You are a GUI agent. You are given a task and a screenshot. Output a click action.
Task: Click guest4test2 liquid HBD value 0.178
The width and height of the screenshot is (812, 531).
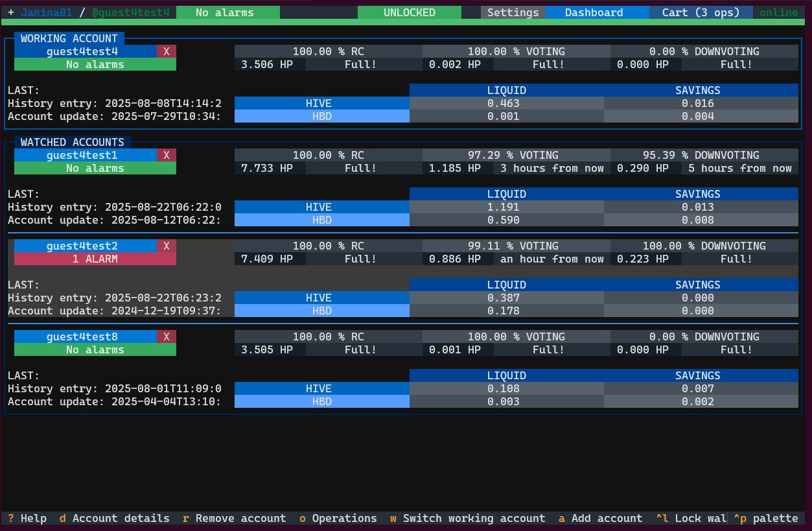pos(507,311)
